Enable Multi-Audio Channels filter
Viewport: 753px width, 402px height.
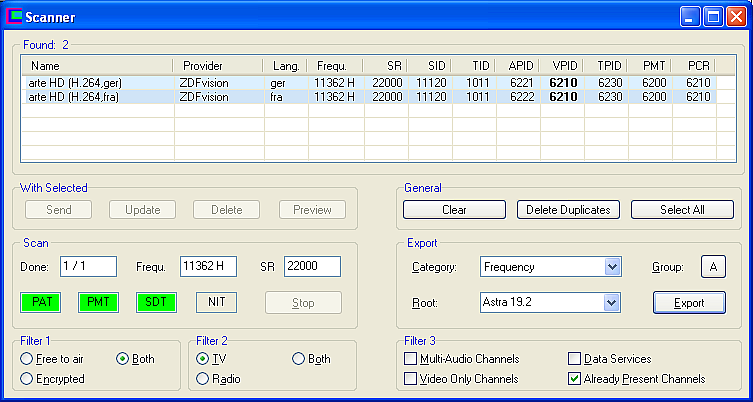point(411,359)
